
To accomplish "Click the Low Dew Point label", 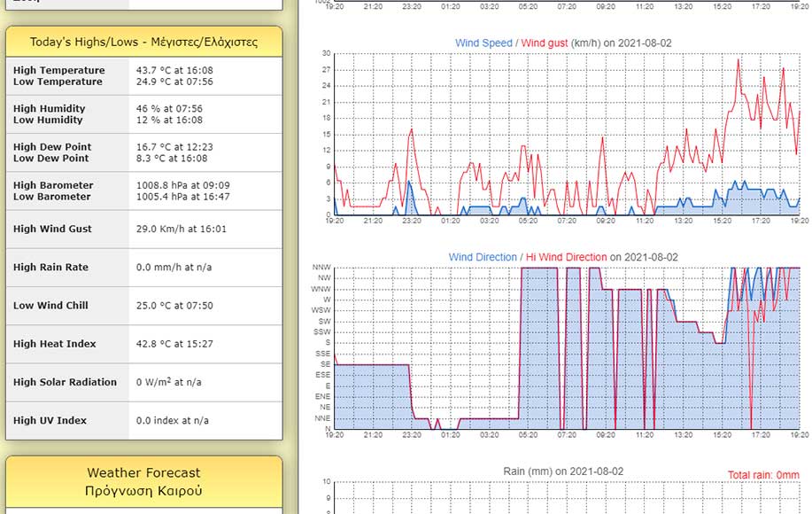I will click(51, 158).
